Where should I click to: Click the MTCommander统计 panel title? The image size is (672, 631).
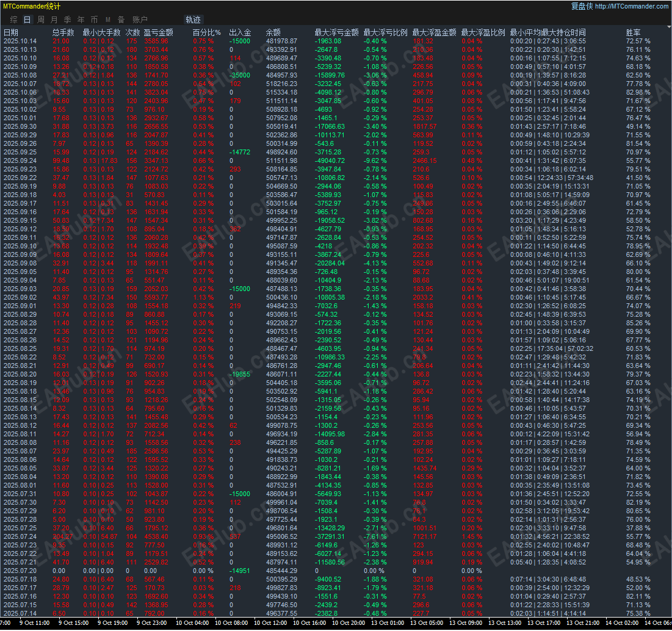[32, 7]
